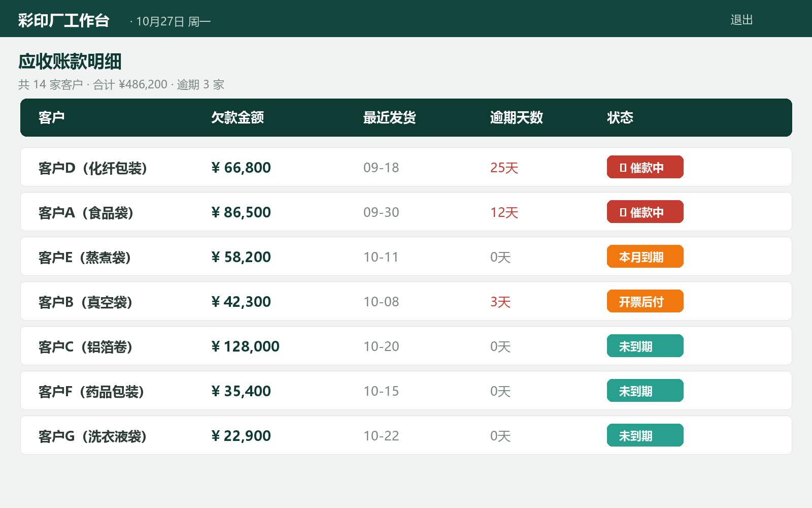Open 客户A（食品袋）row
This screenshot has width=812, height=508.
406,212
